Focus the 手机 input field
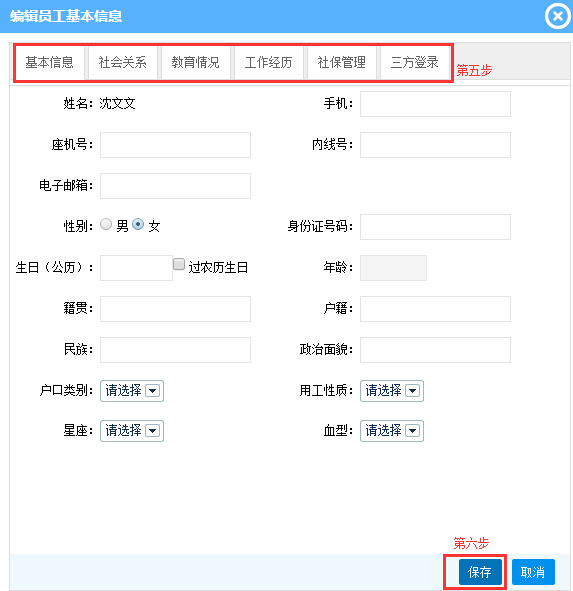573x591 pixels. click(x=435, y=104)
